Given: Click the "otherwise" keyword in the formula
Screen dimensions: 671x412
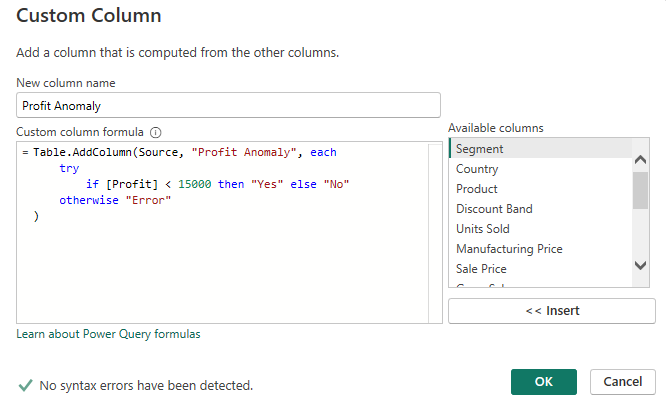Looking at the screenshot, I should point(89,200).
